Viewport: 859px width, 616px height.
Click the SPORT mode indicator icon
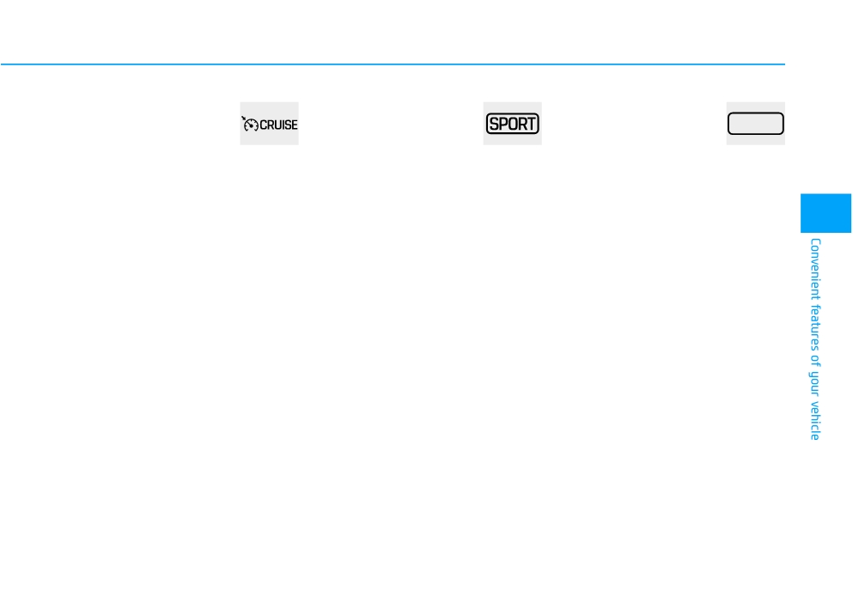(512, 124)
